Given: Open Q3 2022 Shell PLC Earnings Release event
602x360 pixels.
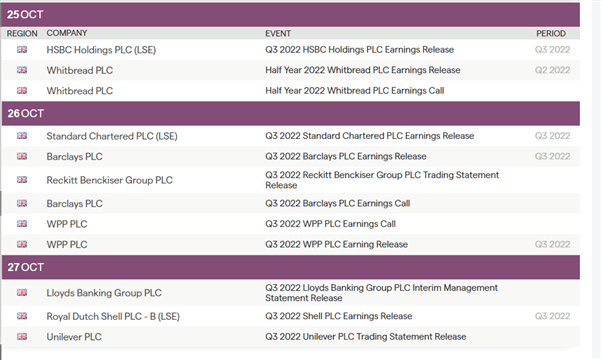Looking at the screenshot, I should pyautogui.click(x=339, y=316).
